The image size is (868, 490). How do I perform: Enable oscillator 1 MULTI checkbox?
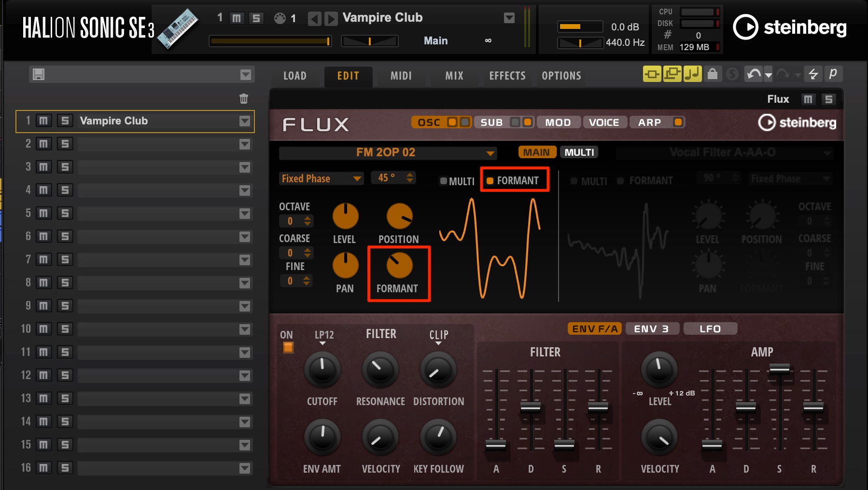coord(443,181)
